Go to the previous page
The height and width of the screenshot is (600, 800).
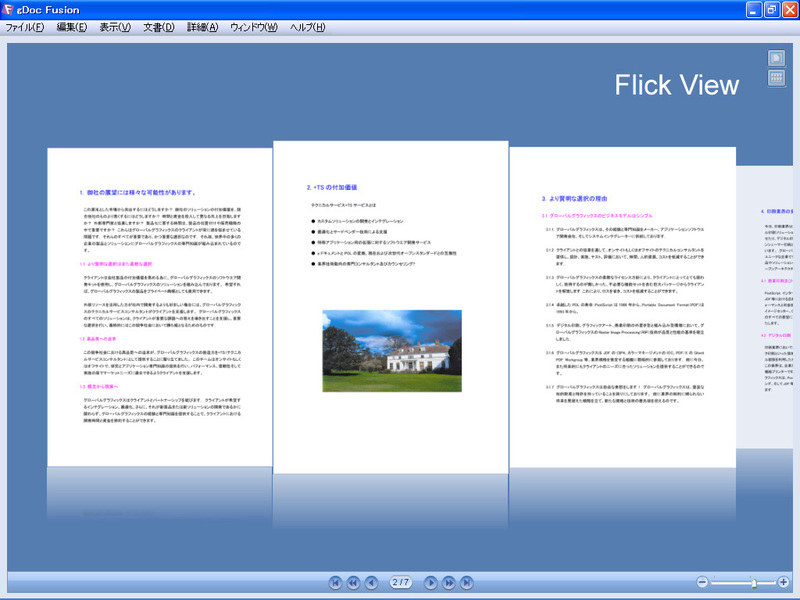(371, 583)
